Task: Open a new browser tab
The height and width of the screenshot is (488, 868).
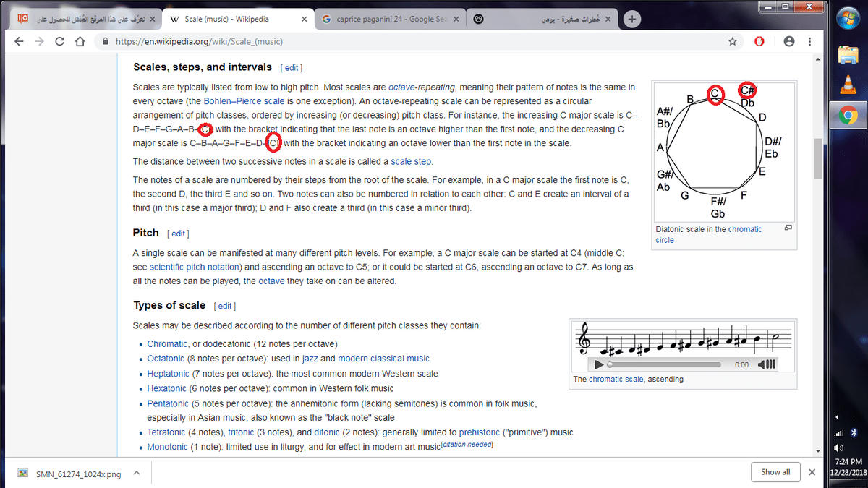Action: click(x=632, y=19)
